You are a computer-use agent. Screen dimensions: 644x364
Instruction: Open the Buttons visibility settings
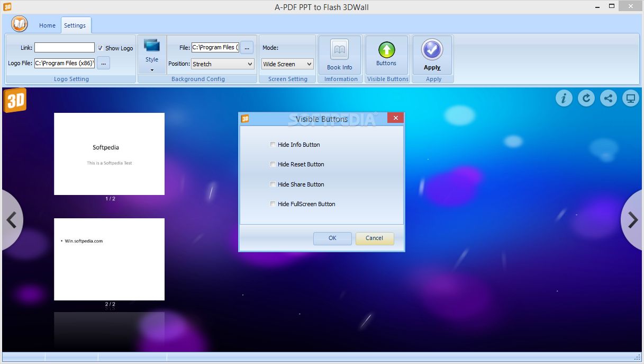pyautogui.click(x=386, y=55)
